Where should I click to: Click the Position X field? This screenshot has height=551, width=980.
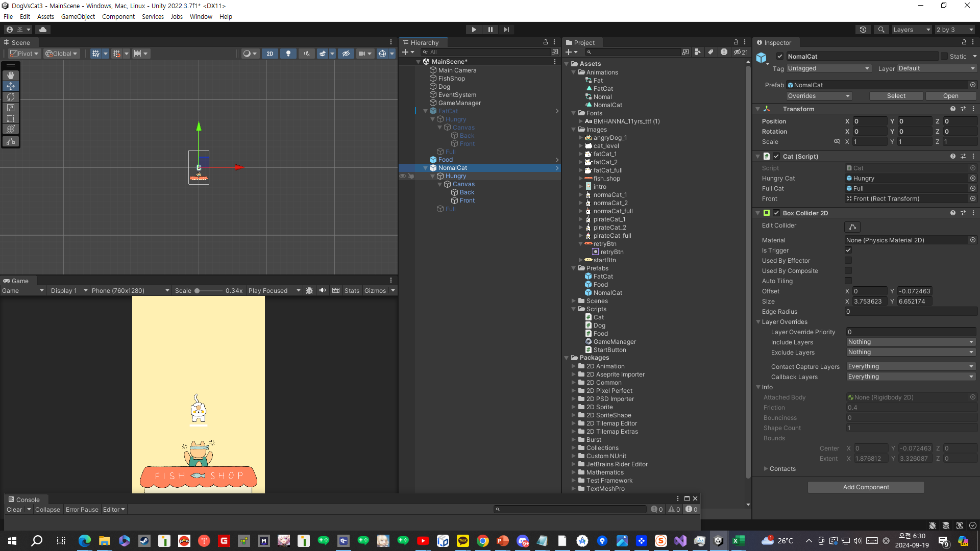tap(870, 121)
